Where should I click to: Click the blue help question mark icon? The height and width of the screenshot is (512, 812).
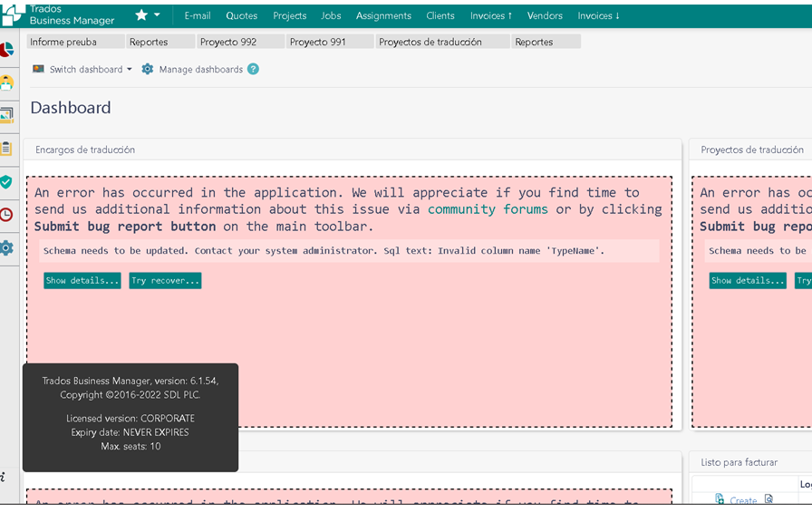pos(253,69)
